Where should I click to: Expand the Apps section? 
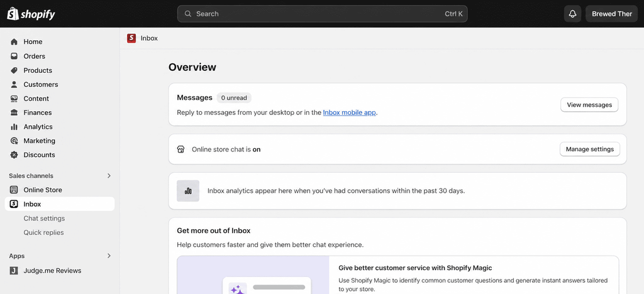[x=109, y=256]
